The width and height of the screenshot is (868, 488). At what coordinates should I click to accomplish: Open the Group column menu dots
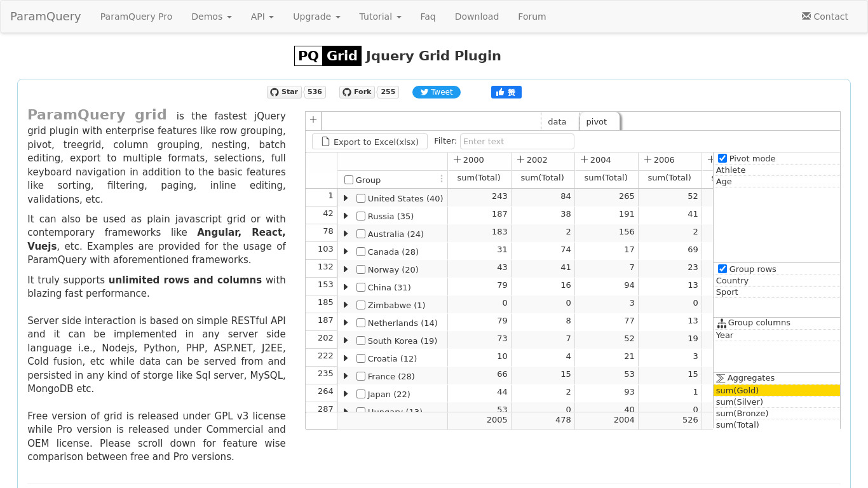(x=442, y=179)
